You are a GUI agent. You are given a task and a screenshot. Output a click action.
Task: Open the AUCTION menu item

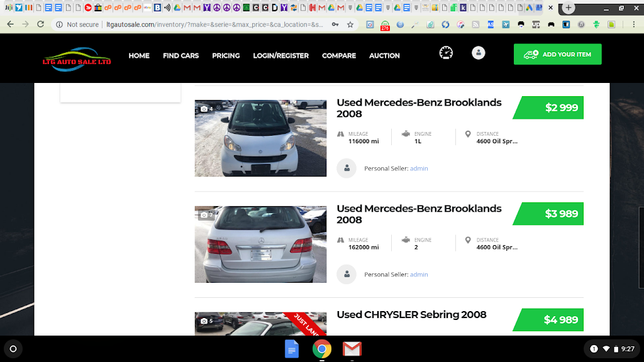[384, 55]
